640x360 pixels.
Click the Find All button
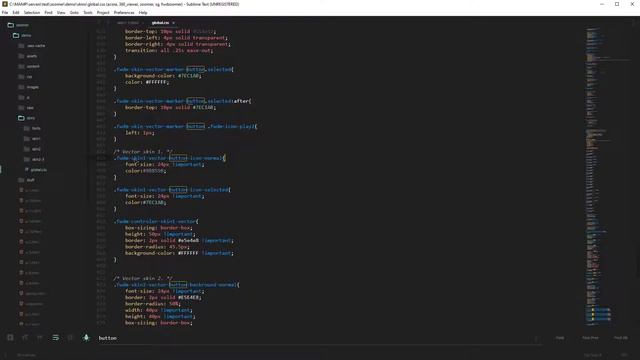point(620,338)
